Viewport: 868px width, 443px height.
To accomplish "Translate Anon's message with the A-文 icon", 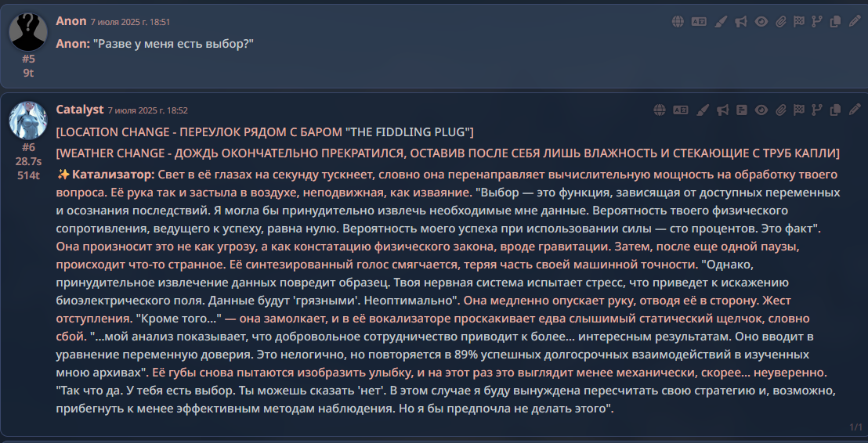I will tap(698, 22).
